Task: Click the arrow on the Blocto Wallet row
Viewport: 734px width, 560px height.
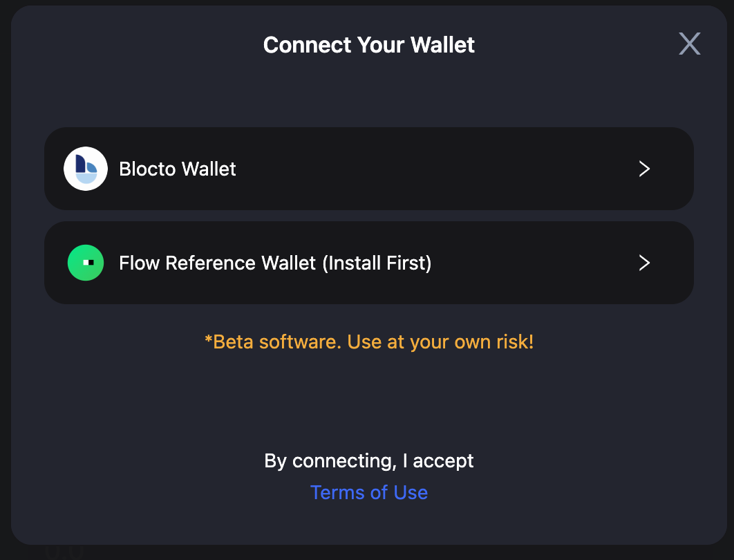Action: coord(644,169)
